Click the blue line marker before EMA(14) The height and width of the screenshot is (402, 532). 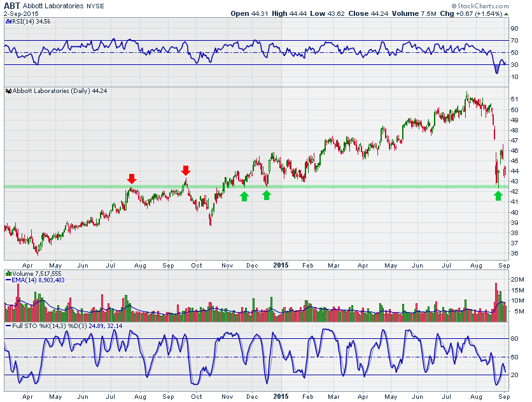(x=8, y=280)
